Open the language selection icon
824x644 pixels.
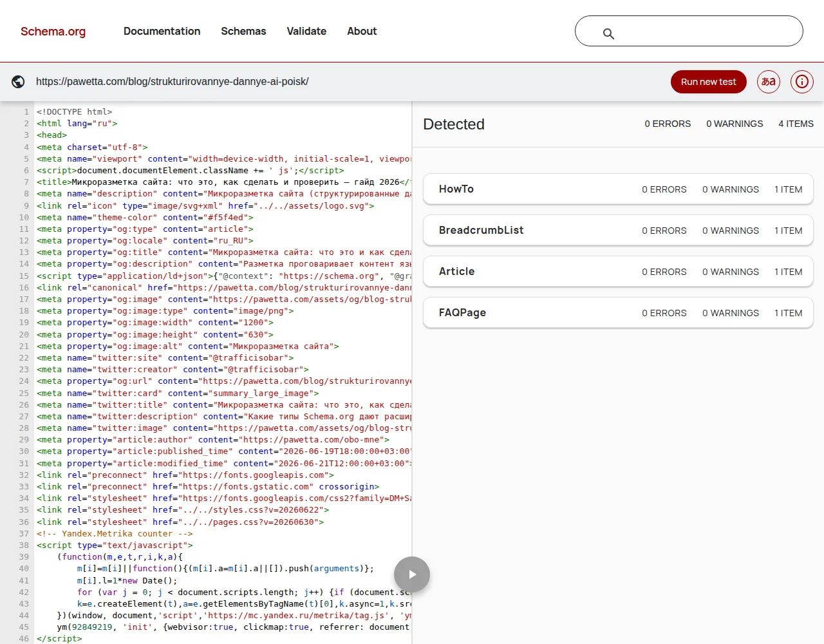[769, 82]
